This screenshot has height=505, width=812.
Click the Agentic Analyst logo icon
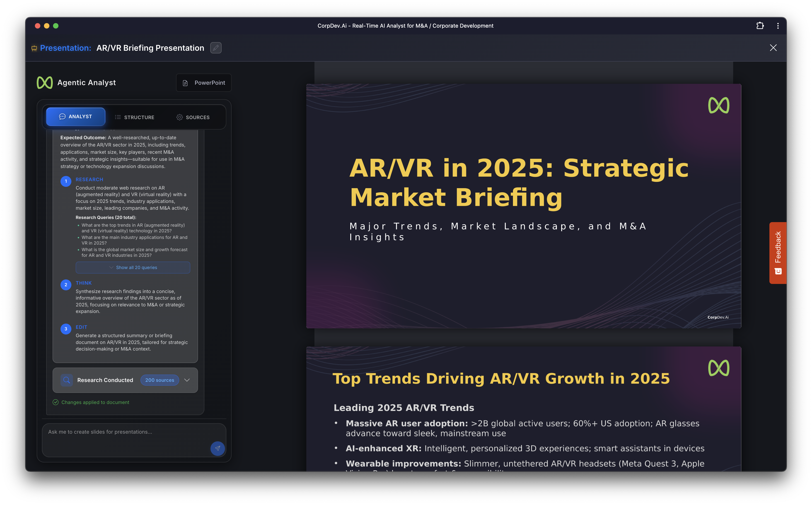coord(45,82)
